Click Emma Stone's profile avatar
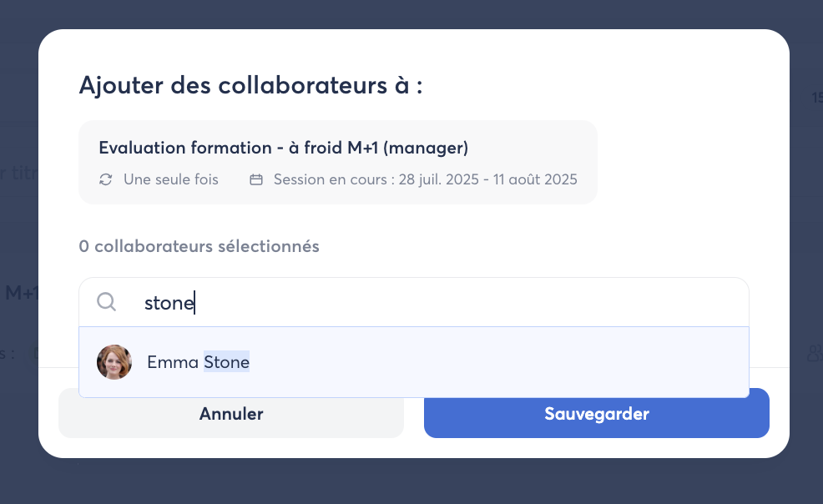 (114, 362)
